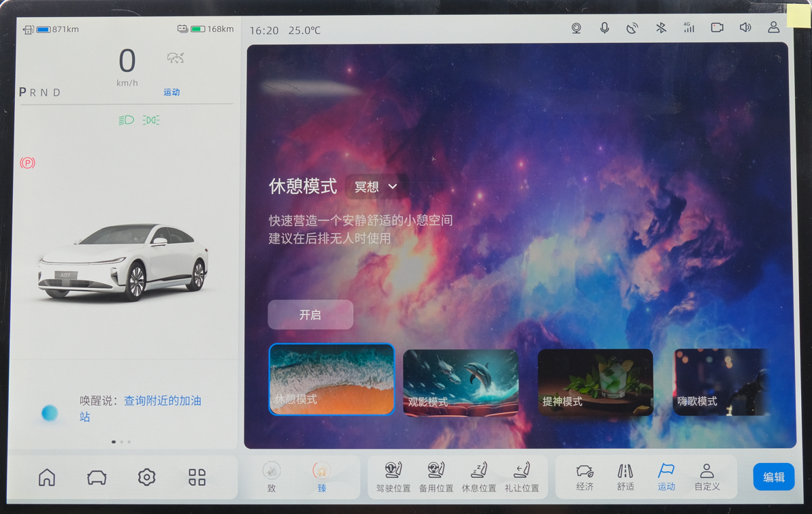This screenshot has height=514, width=812.
Task: Select the 休息位置 seat position
Action: pos(479,477)
